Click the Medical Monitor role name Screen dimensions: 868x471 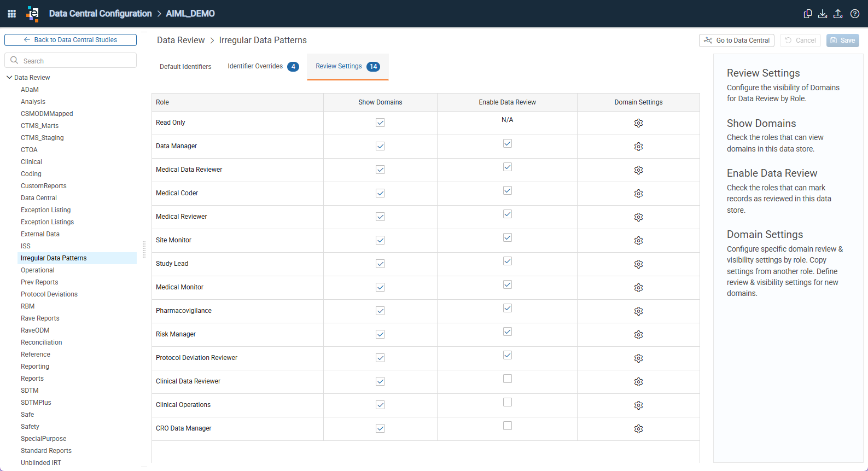pos(179,287)
